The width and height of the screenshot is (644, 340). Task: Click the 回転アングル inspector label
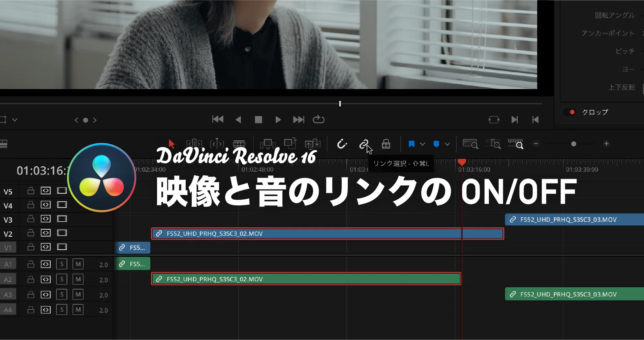tap(615, 16)
